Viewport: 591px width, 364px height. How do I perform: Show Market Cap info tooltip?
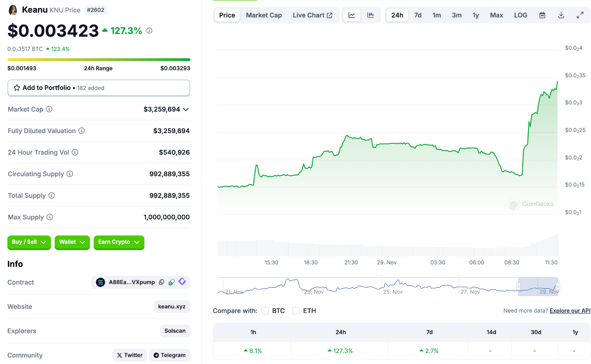pyautogui.click(x=49, y=109)
